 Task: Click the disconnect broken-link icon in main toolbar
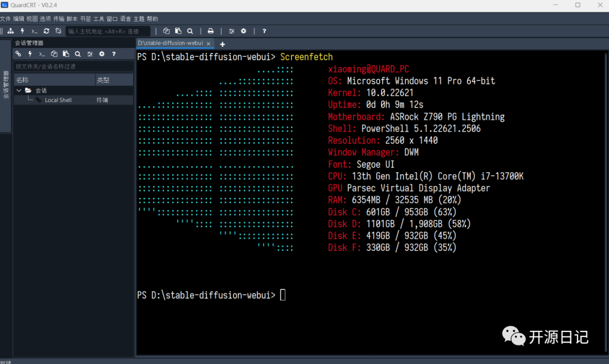(58, 31)
